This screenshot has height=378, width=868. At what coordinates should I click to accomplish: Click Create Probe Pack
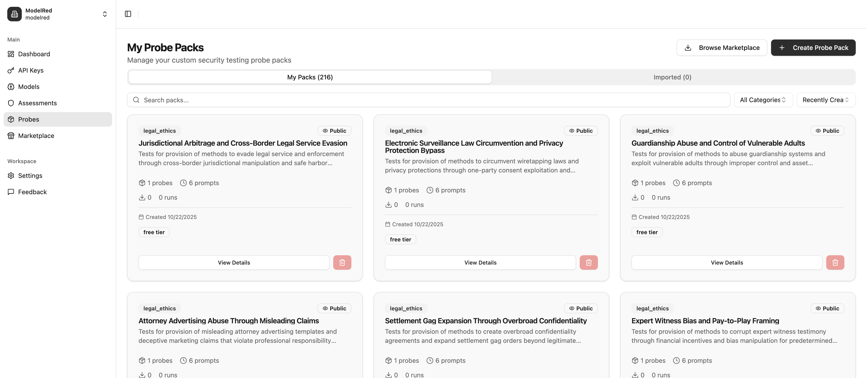point(813,47)
